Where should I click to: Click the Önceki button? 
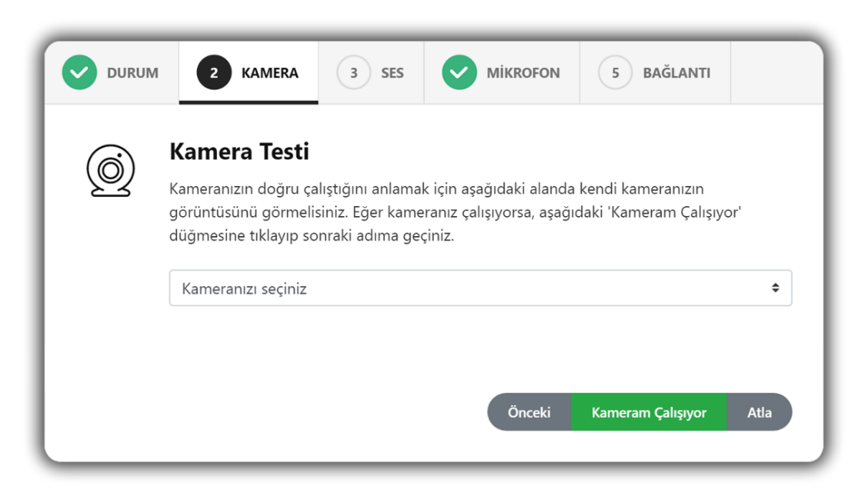click(x=529, y=412)
